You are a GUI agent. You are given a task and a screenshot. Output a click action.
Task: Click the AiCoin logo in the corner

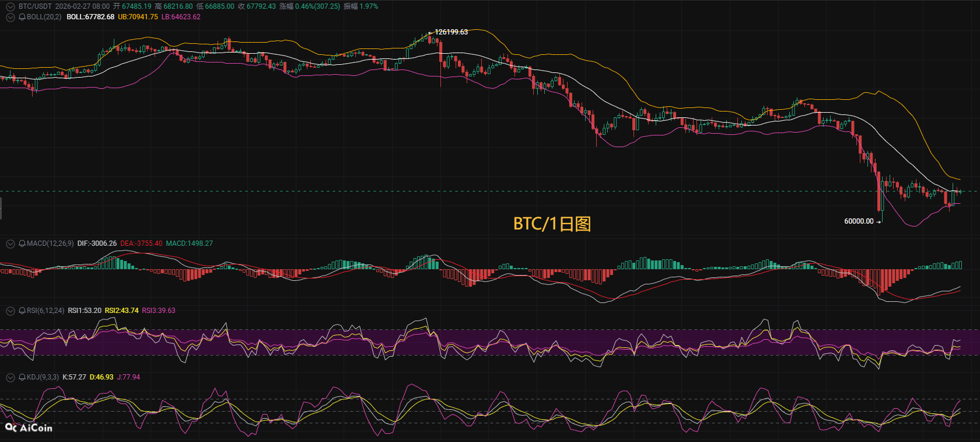click(x=29, y=428)
